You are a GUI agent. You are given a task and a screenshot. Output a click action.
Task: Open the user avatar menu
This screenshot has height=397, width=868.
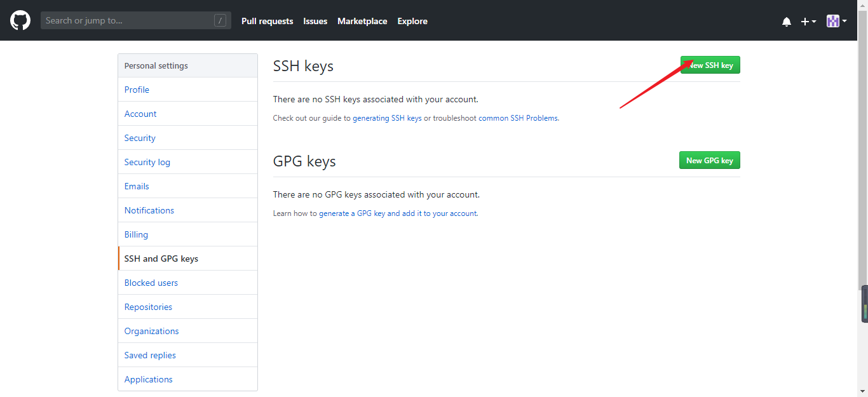click(836, 21)
